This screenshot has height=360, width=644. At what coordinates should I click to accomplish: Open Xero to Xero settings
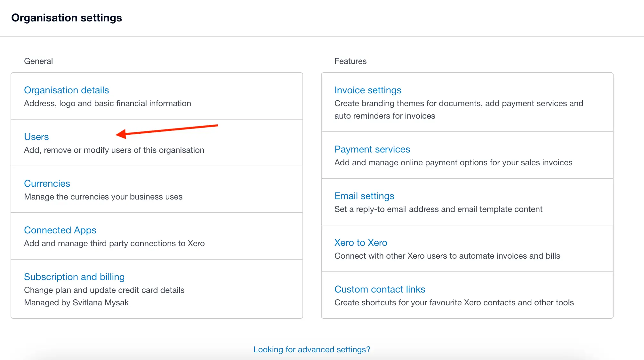pyautogui.click(x=361, y=243)
